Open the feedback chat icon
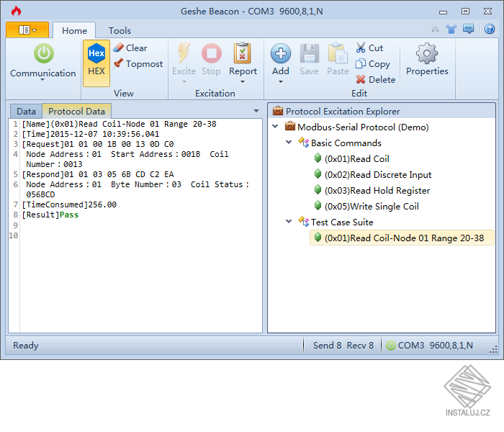This screenshot has width=504, height=432. pos(468,29)
